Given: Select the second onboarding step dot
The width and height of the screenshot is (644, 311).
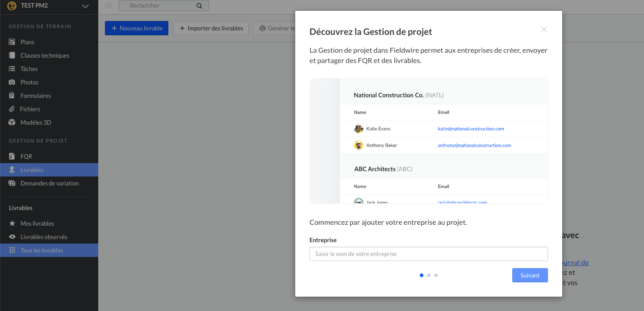Looking at the screenshot, I should pos(429,275).
